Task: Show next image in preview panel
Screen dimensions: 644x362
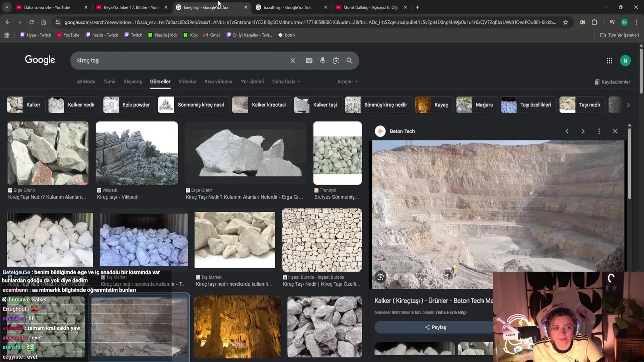Action: pyautogui.click(x=583, y=131)
